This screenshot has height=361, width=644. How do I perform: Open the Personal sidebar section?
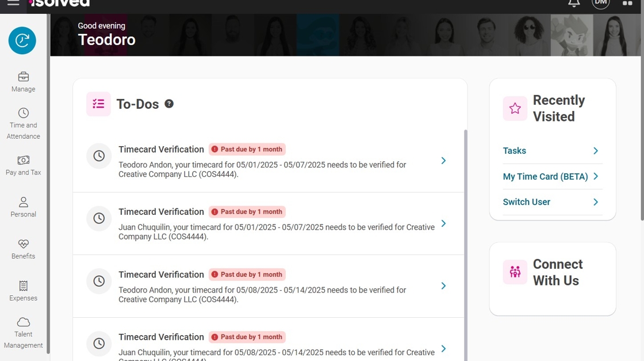point(23,207)
